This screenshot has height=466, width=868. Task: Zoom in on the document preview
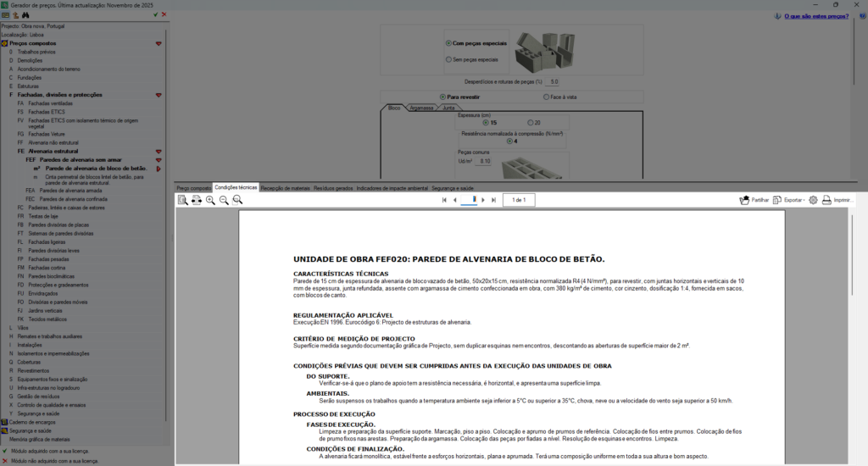(x=210, y=200)
